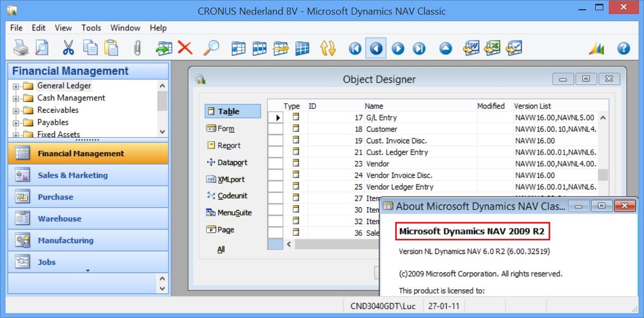The width and height of the screenshot is (644, 318).
Task: Go to the previous record
Action: click(376, 48)
